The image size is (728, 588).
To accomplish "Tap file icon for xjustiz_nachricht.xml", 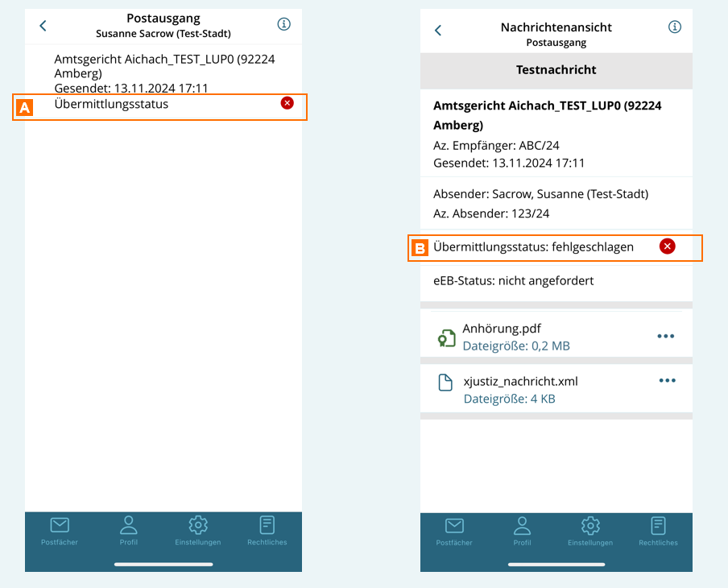I will coord(445,382).
